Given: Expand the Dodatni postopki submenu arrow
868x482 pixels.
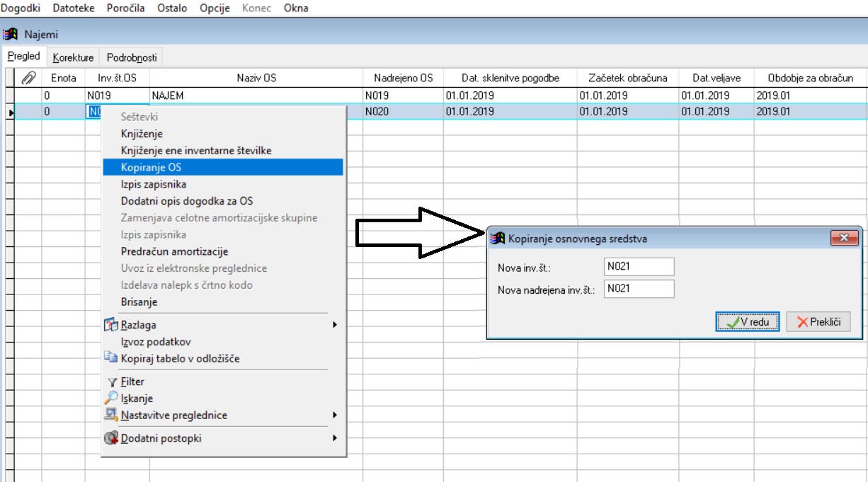Looking at the screenshot, I should 335,438.
